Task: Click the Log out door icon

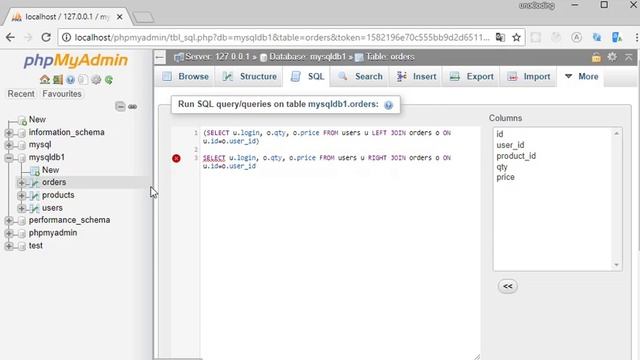Action: pyautogui.click(x=58, y=80)
